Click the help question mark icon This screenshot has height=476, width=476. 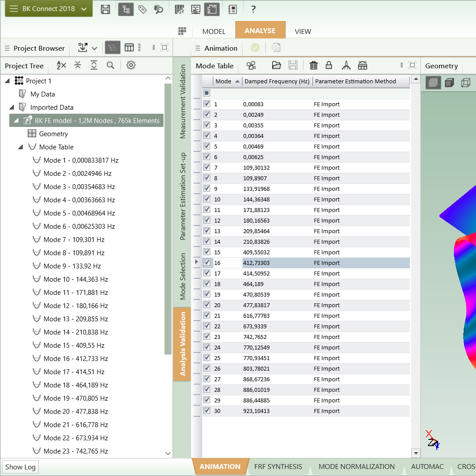[253, 9]
